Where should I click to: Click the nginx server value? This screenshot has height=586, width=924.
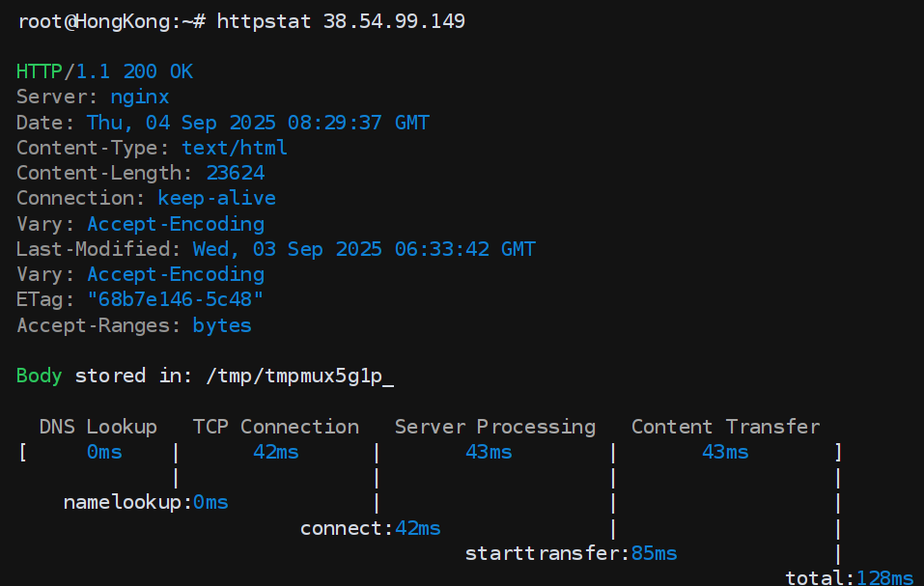[x=139, y=97]
